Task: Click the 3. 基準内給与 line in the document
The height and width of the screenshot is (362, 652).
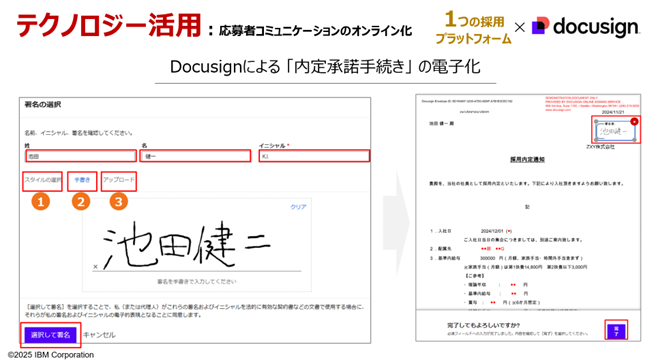Action: coord(506,258)
